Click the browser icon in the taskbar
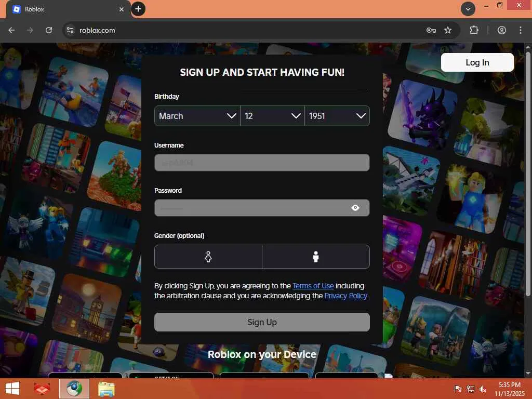This screenshot has height=399, width=532. point(74,389)
